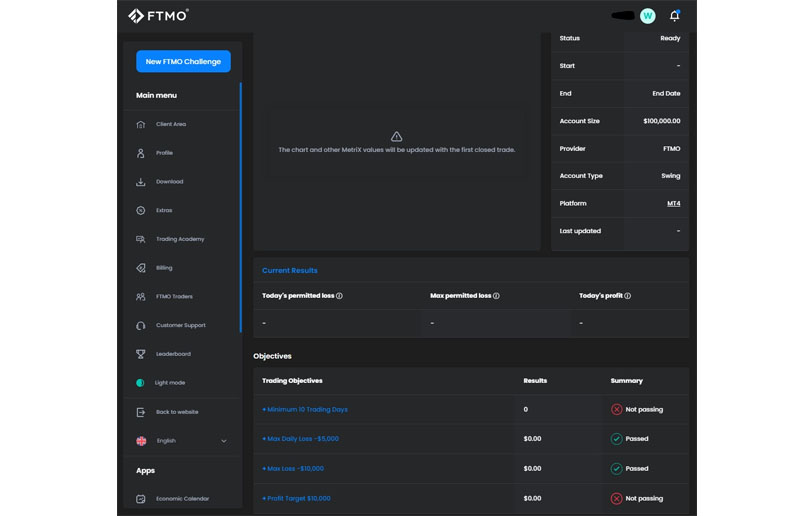Screen dimensions: 800x516
Task: Click the MetriX chart update notice text
Action: coord(396,150)
